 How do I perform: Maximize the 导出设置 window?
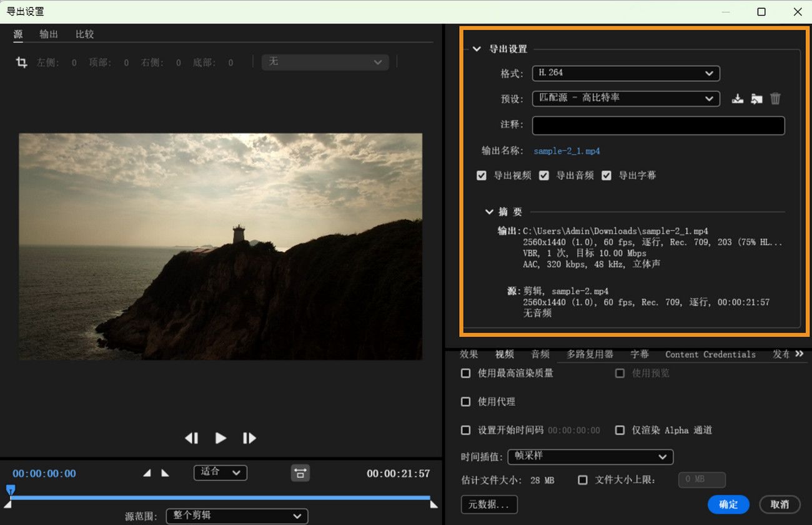click(x=761, y=12)
